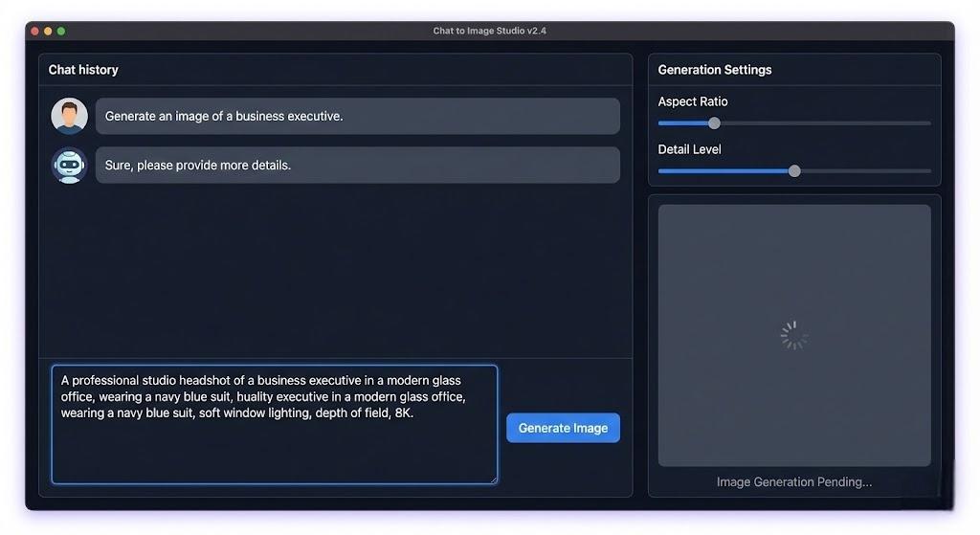Maximize the window with the green button
The width and height of the screenshot is (980, 535).
click(x=61, y=32)
